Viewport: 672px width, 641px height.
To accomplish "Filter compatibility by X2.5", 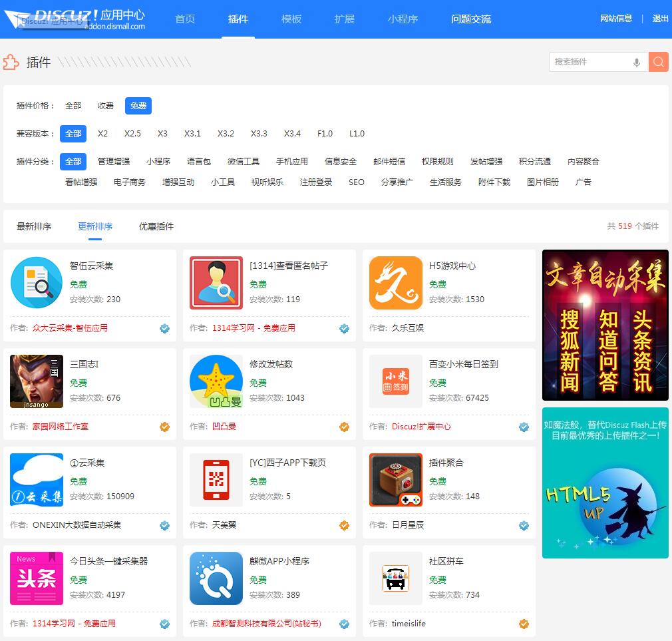I will [132, 134].
